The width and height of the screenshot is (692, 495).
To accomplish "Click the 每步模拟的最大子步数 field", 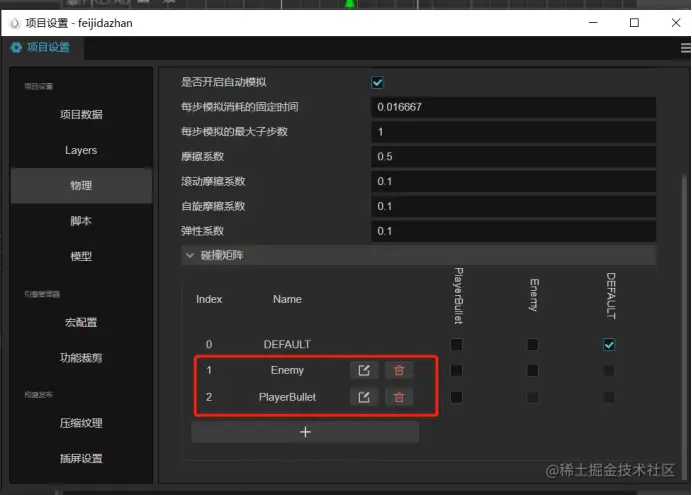I will click(x=513, y=132).
